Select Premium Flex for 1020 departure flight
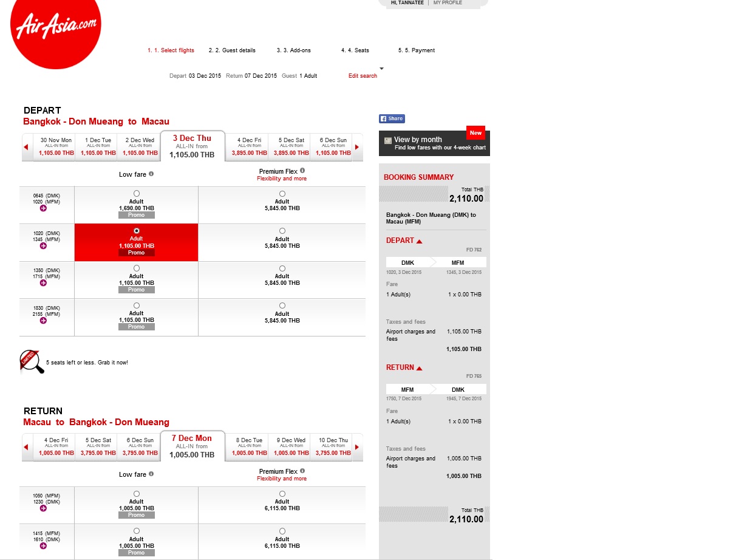Screen dimensions: 753x560 282,231
